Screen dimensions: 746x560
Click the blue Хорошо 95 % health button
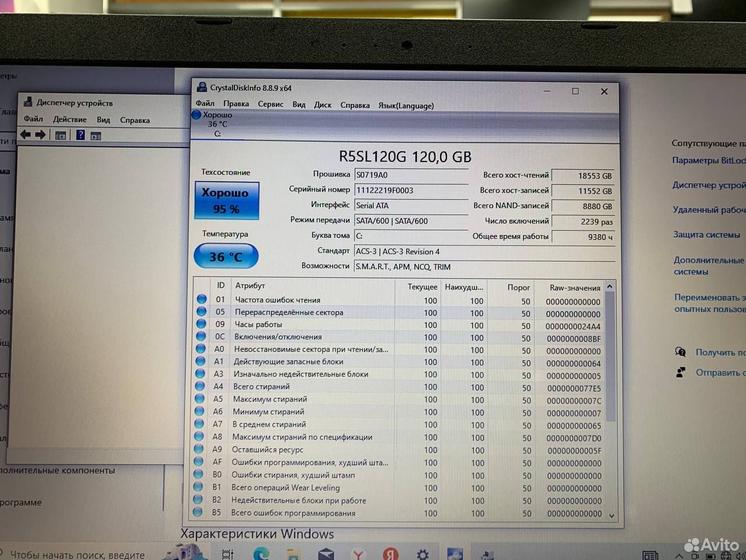click(x=226, y=200)
